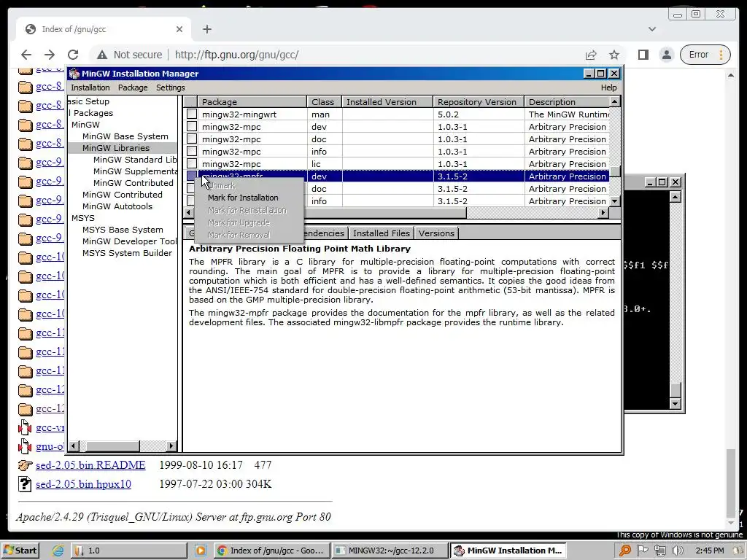Click the sed-2.05.bin.README file type icon
Image resolution: width=747 pixels, height=560 pixels.
pyautogui.click(x=25, y=465)
